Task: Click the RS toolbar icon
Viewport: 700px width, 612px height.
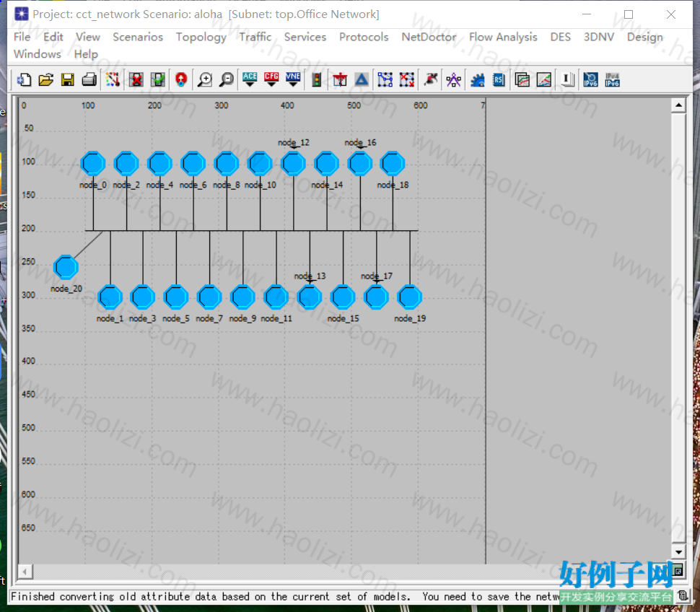Action: tap(499, 80)
